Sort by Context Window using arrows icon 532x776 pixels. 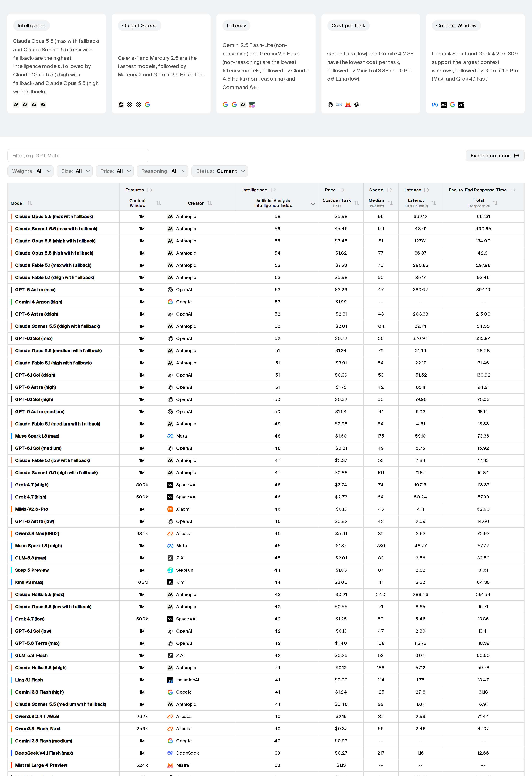[x=158, y=203]
